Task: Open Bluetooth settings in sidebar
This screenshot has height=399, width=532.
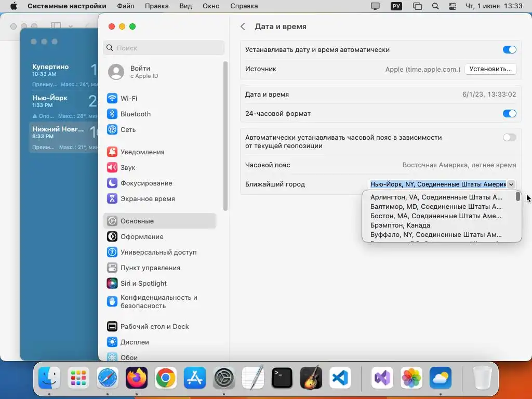Action: click(160, 114)
